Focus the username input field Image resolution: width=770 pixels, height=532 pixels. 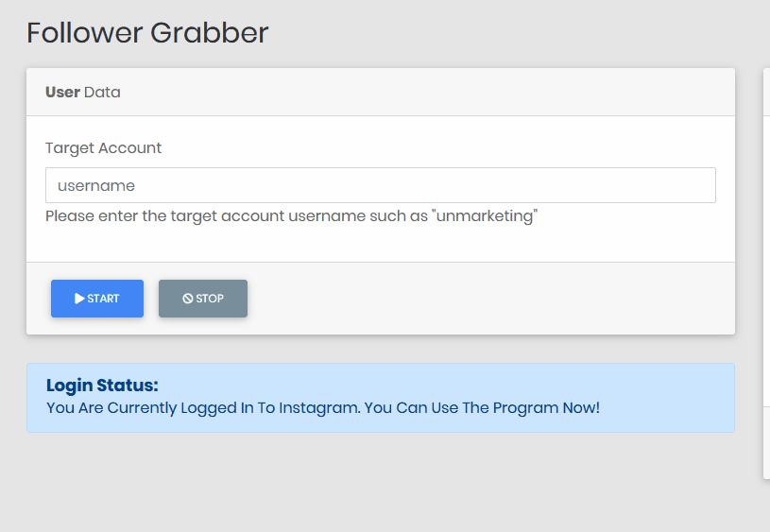tap(381, 185)
